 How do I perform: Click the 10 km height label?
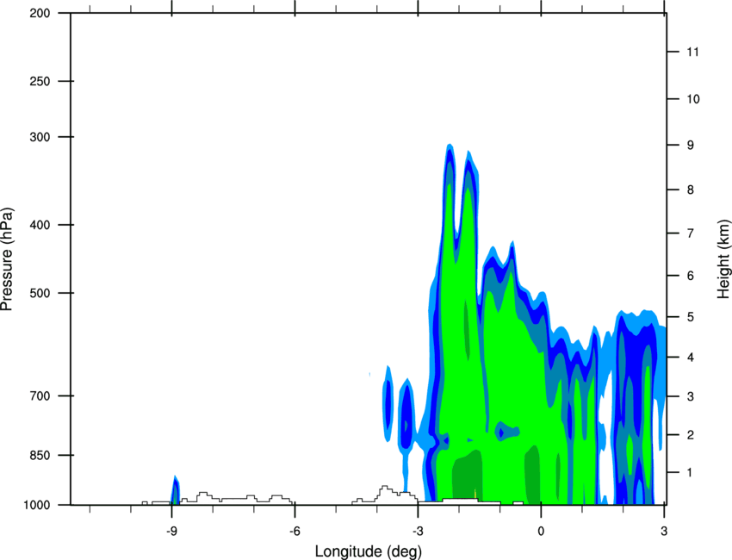click(x=692, y=99)
